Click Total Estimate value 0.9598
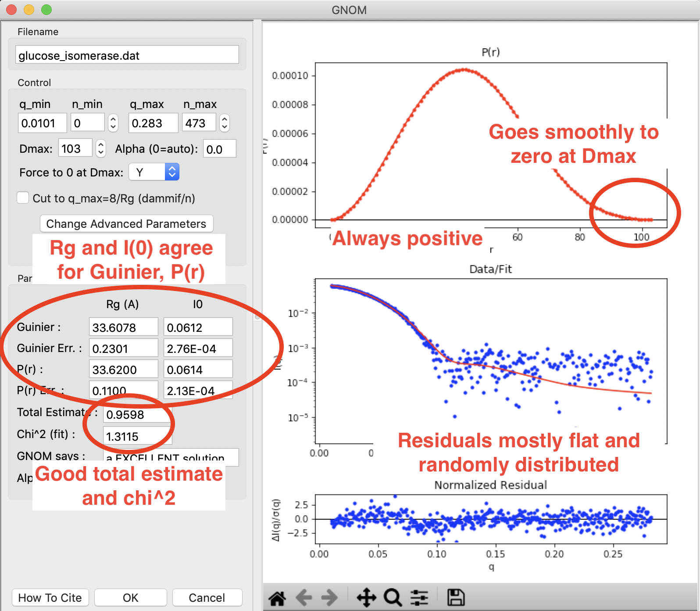 tap(138, 414)
